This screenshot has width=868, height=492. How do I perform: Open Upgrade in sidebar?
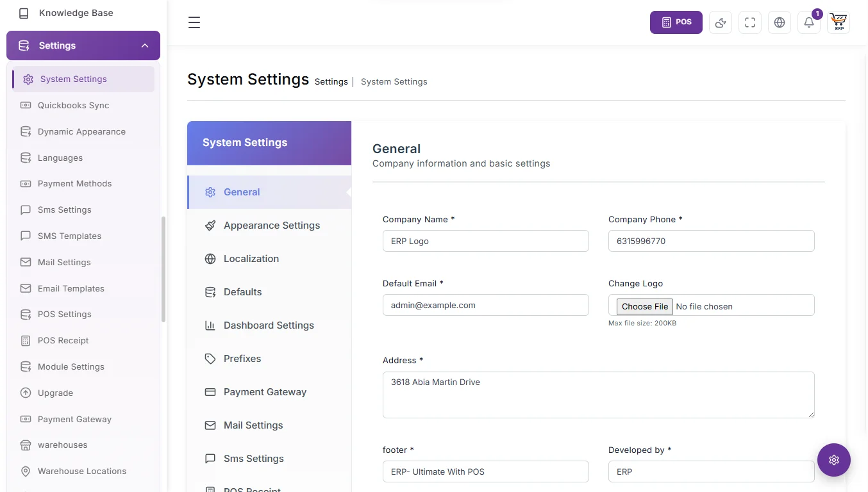55,393
